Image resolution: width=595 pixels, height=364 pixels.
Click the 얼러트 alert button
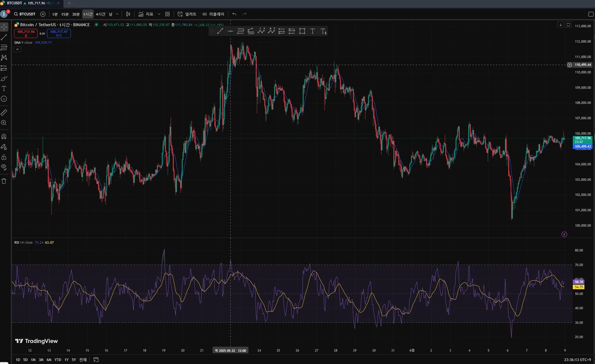pyautogui.click(x=187, y=14)
